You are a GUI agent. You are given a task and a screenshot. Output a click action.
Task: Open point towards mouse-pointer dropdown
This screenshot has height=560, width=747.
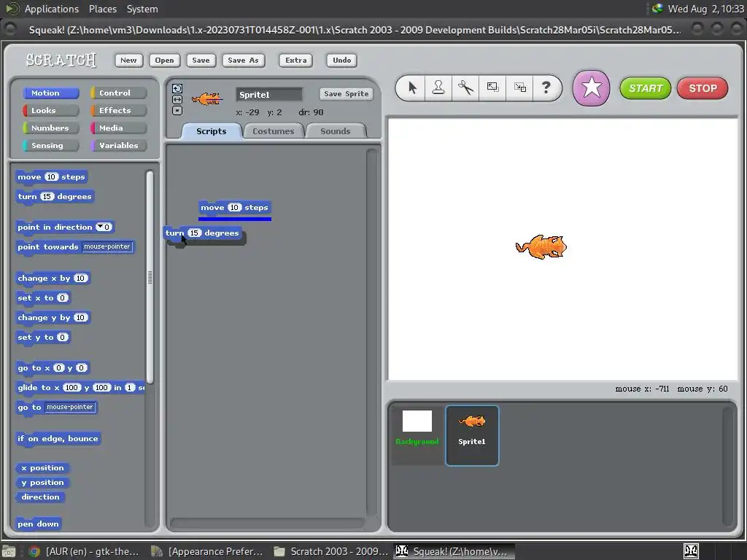107,246
